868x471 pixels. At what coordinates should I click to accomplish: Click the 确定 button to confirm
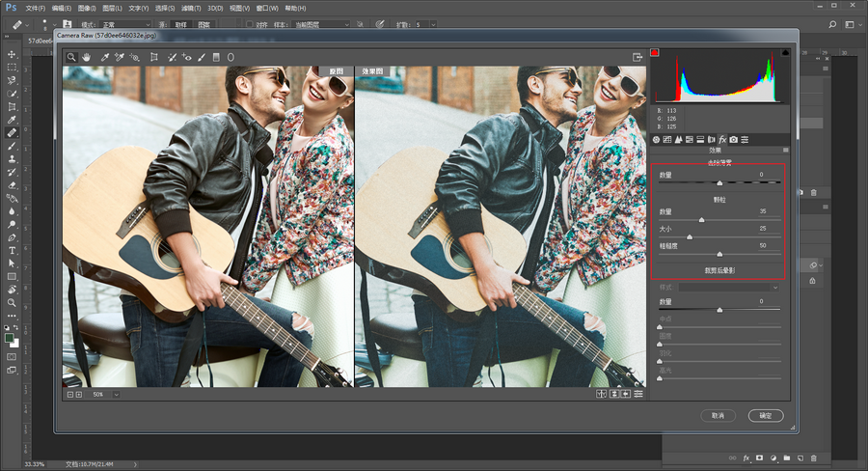coord(766,415)
